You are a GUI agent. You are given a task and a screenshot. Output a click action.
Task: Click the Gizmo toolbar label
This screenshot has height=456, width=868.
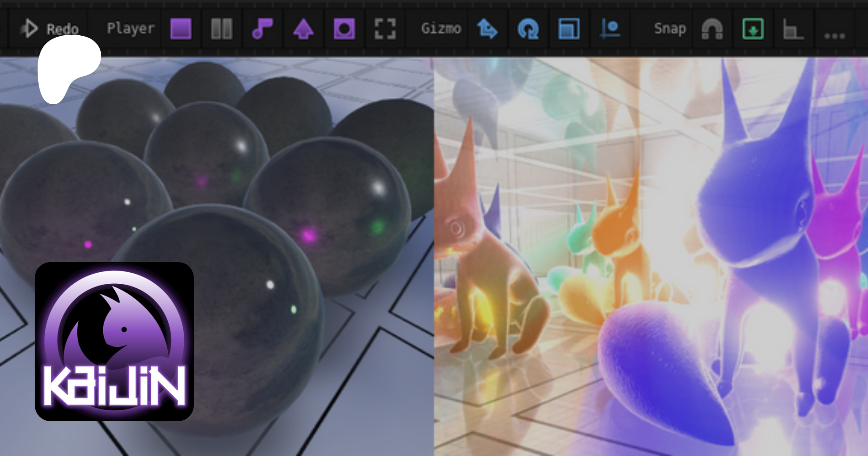[441, 28]
